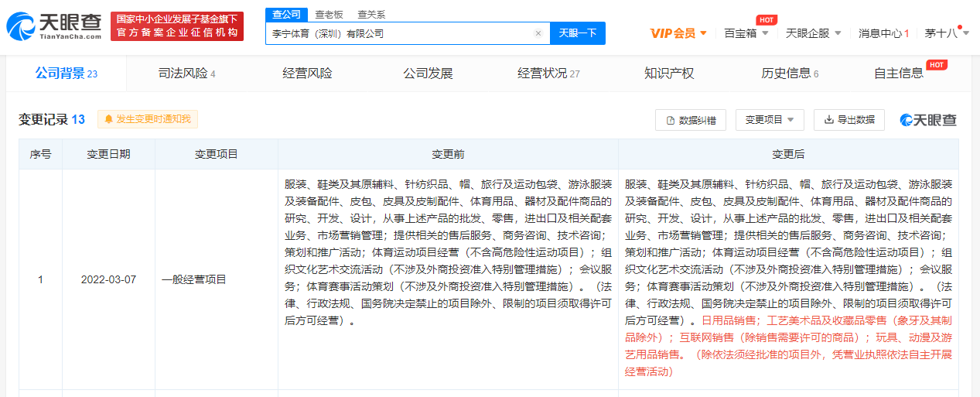Open the 茅十八 user account dropdown
Screen dimensions: 980x397
945,33
